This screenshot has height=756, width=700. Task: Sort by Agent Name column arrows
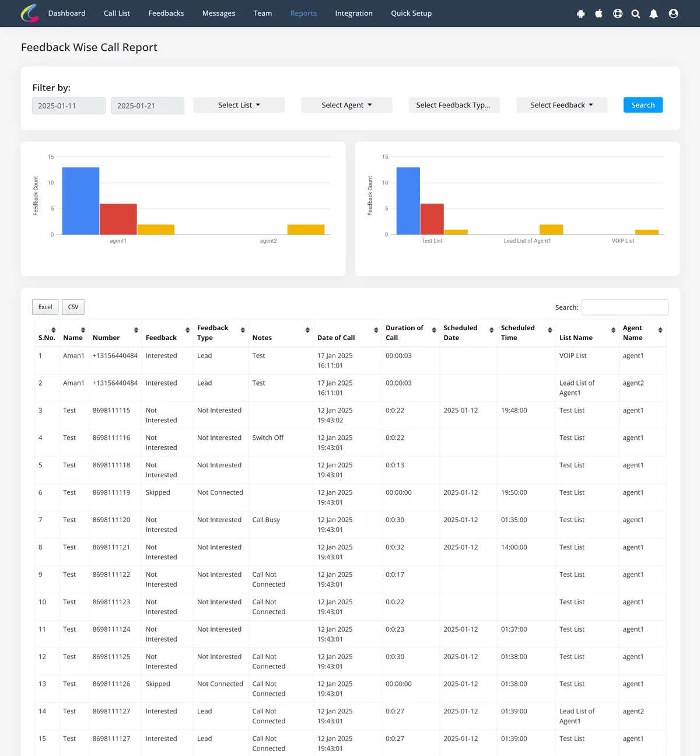coord(660,330)
